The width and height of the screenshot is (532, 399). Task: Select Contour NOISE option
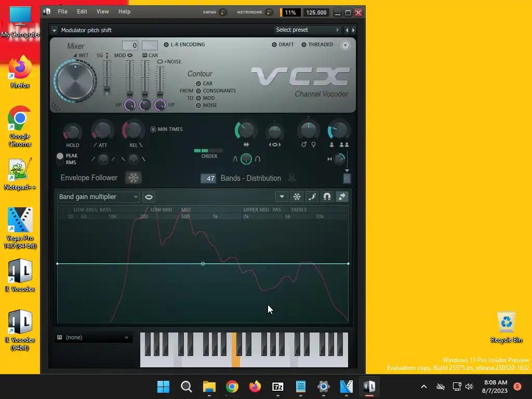pyautogui.click(x=198, y=105)
